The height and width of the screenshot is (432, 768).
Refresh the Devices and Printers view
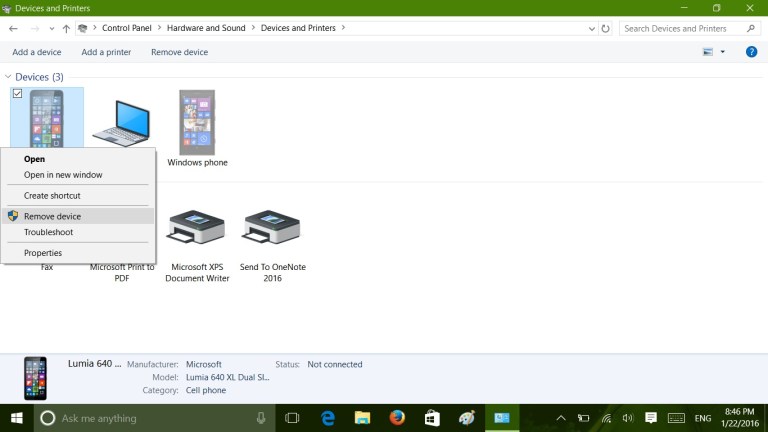(605, 28)
